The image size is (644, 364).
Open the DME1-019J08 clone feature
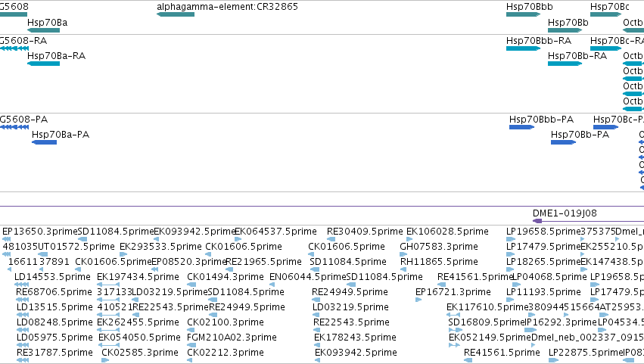coord(588,221)
